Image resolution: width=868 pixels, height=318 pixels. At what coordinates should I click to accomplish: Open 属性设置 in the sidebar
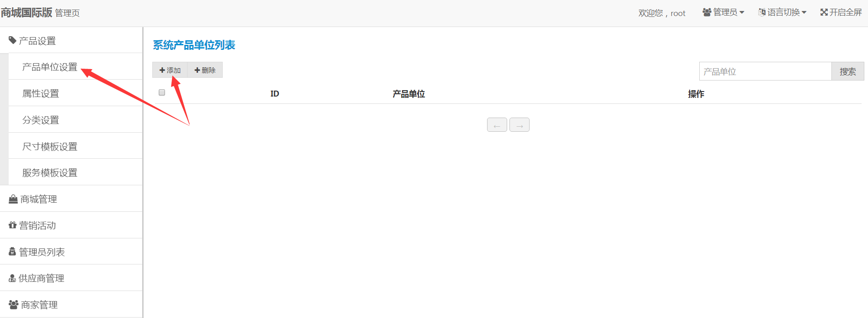41,93
